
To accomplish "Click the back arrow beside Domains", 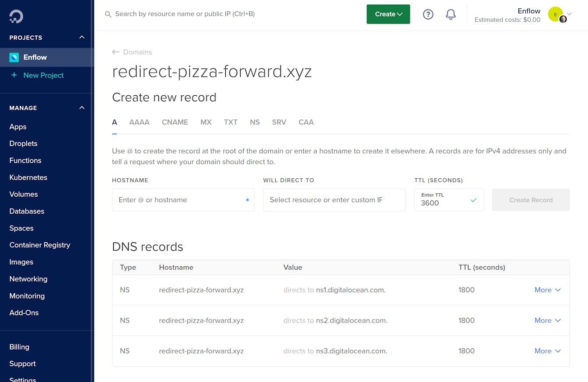I will pos(115,52).
